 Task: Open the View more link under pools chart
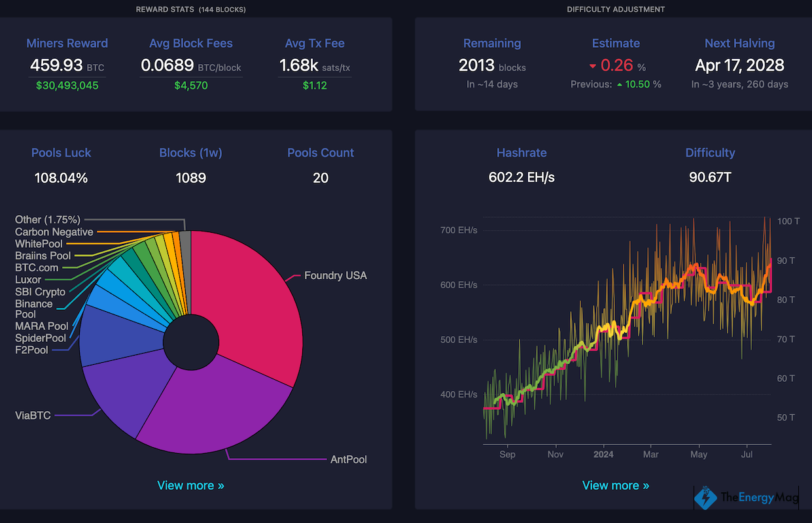[190, 485]
